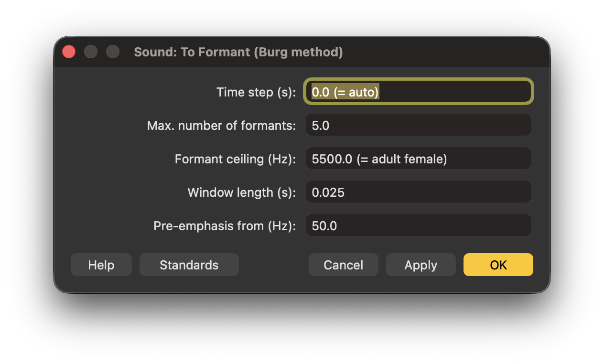Click the Time step input field
The height and width of the screenshot is (364, 604).
point(418,91)
